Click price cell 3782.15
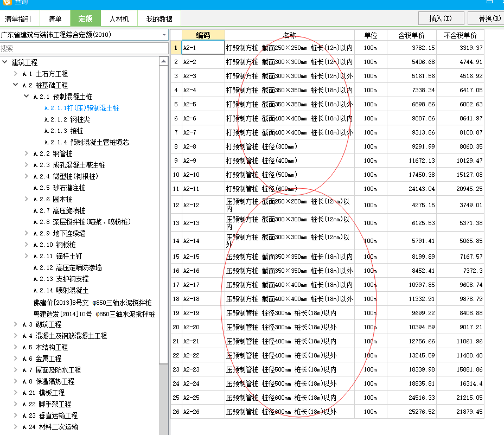 pos(411,48)
